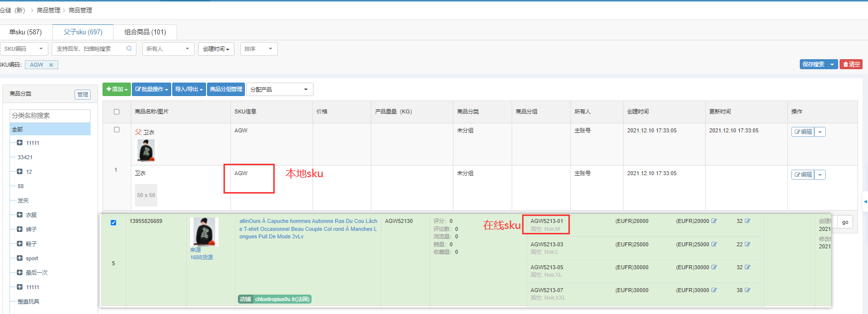
Task: Toggle the select-all checkbox in table header
Action: click(x=116, y=112)
